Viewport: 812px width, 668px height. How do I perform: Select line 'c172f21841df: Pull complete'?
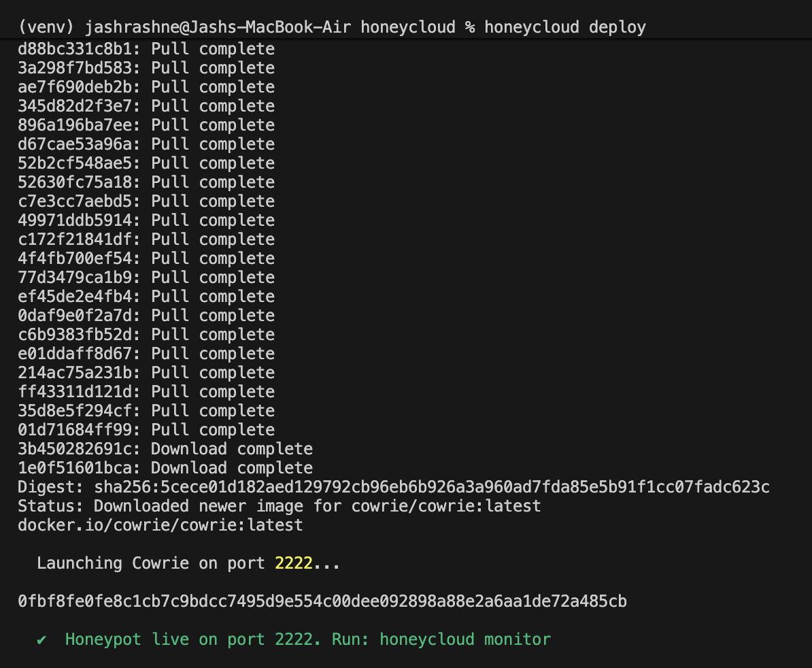pos(146,239)
